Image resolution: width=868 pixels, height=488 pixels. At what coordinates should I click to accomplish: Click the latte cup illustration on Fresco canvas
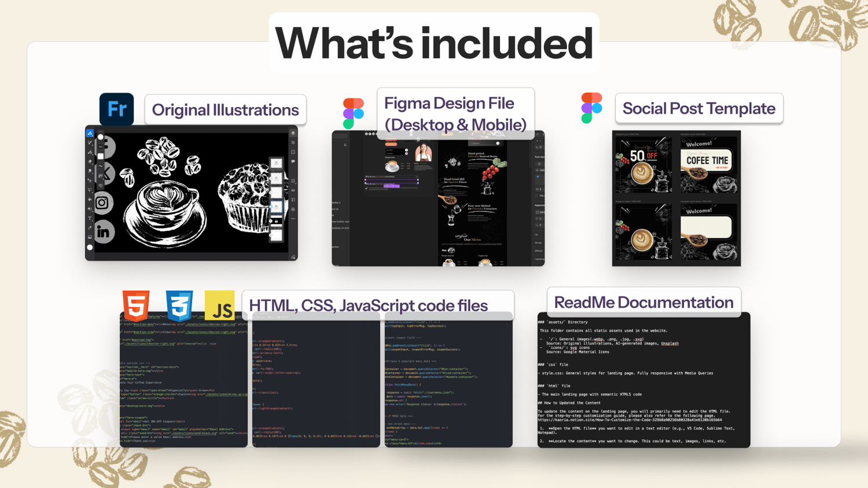[x=165, y=211]
